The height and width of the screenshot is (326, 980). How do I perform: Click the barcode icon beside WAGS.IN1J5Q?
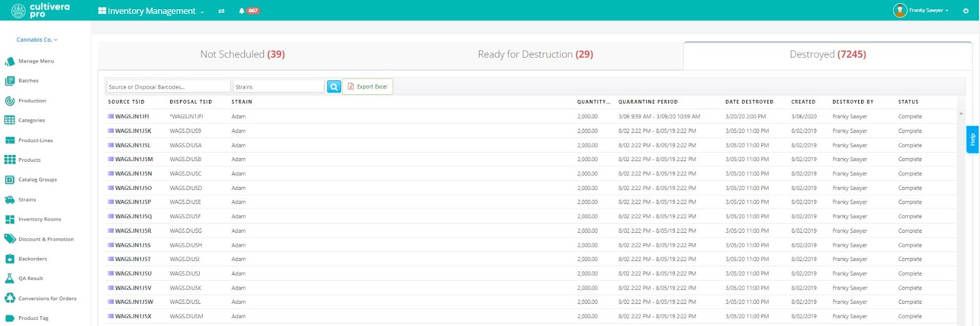[111, 216]
